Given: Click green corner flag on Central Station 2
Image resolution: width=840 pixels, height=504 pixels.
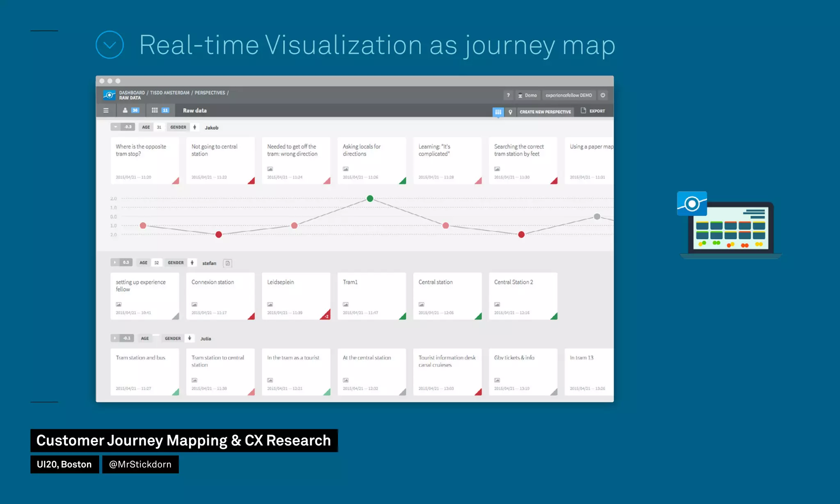Looking at the screenshot, I should 555,317.
